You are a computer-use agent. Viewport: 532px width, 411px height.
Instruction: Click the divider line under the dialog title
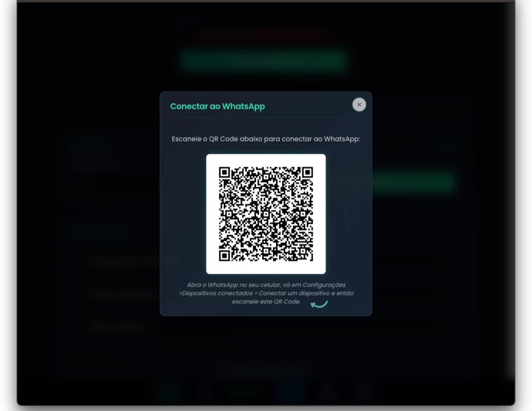[x=266, y=117]
